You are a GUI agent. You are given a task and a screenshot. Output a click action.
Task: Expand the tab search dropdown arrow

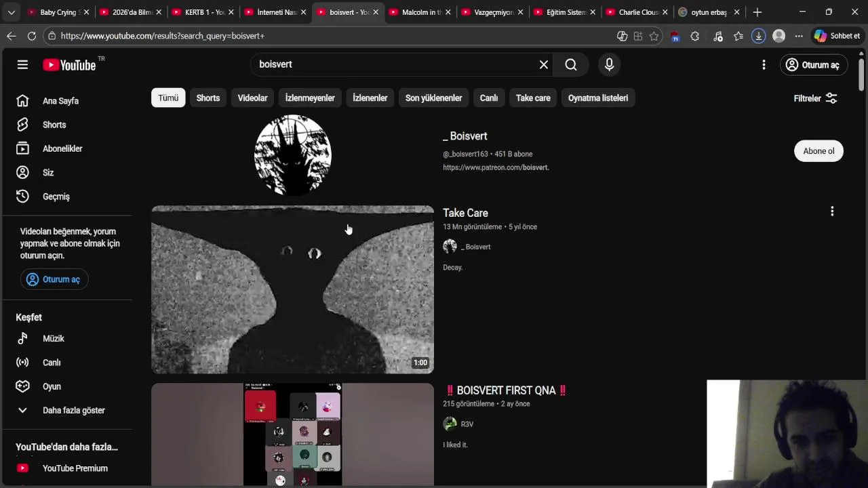(11, 12)
